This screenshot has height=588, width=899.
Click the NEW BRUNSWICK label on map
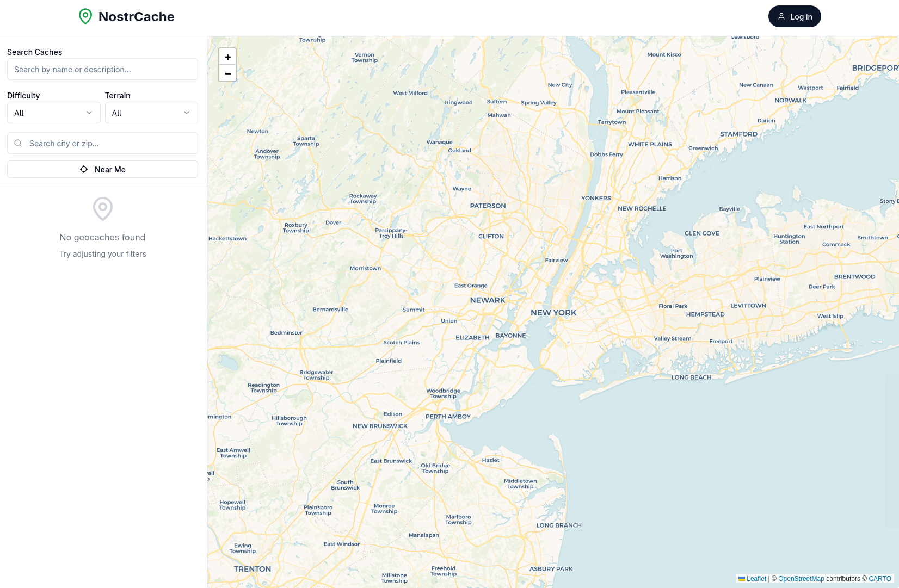[x=380, y=426]
